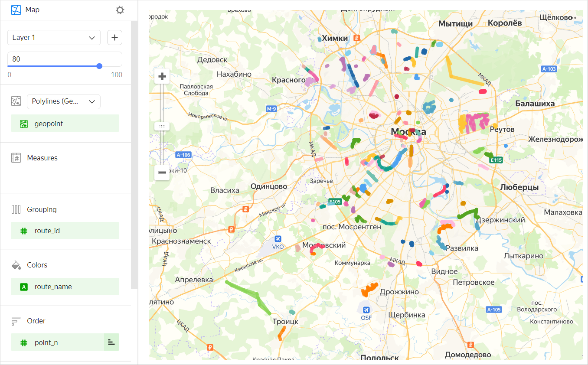Click the plus button to add a layer

click(x=114, y=37)
